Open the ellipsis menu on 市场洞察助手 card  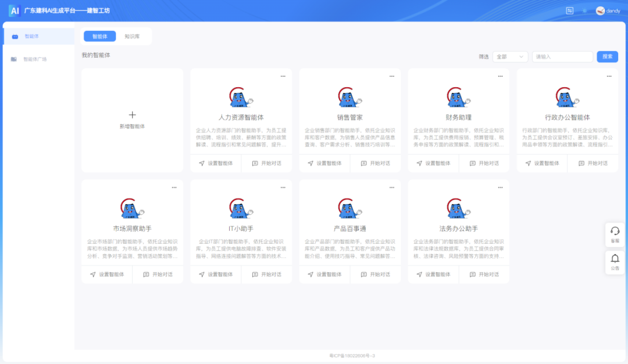[x=174, y=187]
